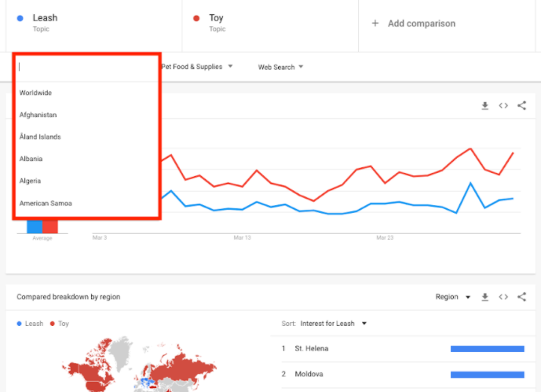Open the Web Search type dropdown

tap(280, 67)
